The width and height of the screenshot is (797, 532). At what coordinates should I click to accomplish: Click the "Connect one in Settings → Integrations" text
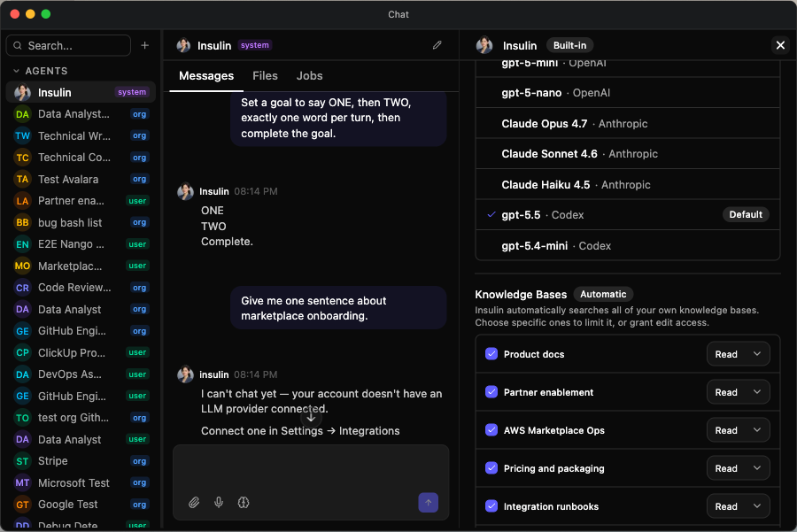pyautogui.click(x=300, y=431)
